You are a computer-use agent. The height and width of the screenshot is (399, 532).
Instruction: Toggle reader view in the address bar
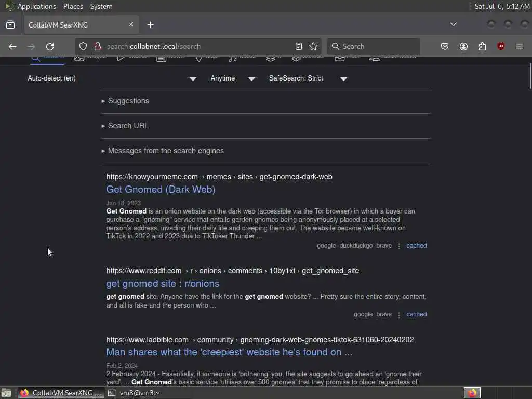coord(299,46)
